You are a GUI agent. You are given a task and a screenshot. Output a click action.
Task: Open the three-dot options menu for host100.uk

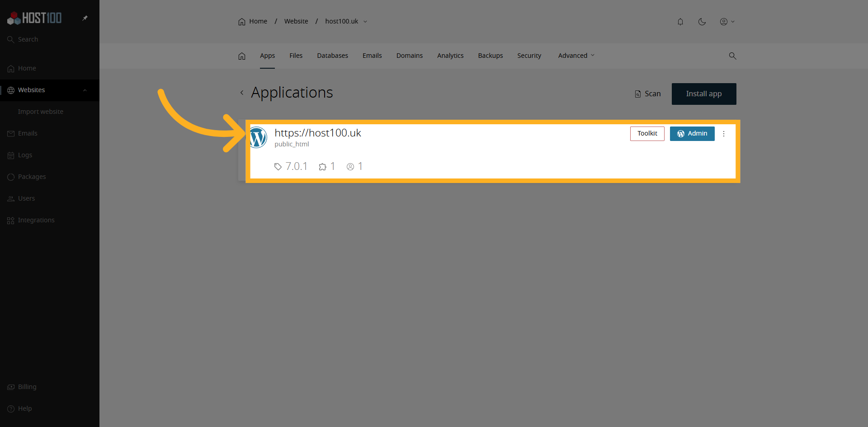(x=724, y=134)
